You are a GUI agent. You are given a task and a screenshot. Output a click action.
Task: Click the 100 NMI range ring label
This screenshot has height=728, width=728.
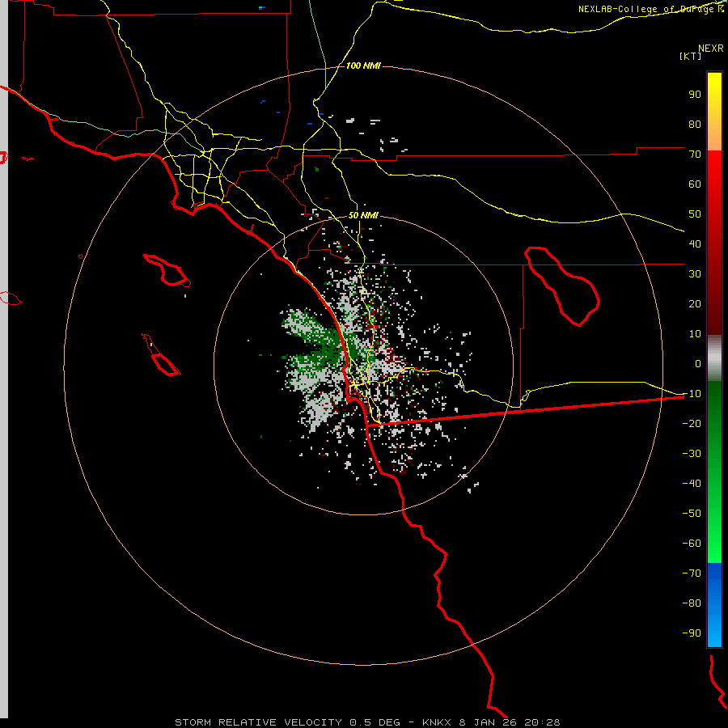[x=363, y=66]
